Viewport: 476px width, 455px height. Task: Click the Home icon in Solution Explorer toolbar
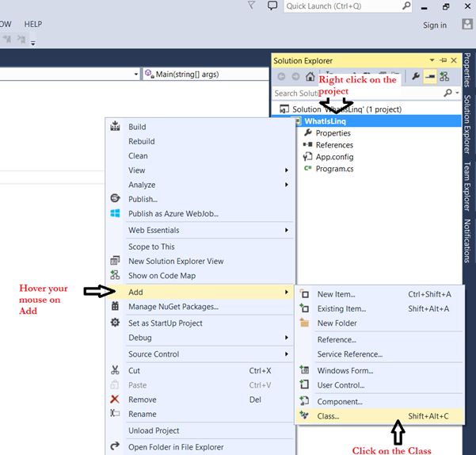[310, 76]
